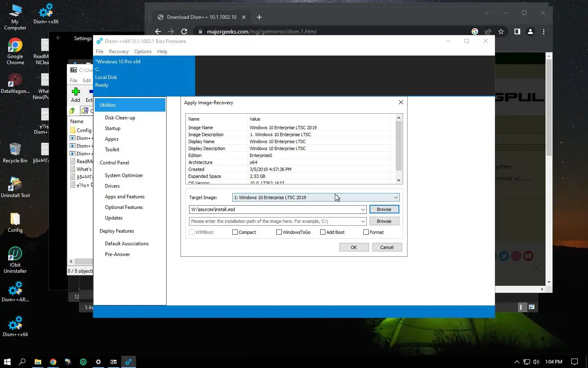This screenshot has width=588, height=368.
Task: Open the File menu in 7-Zip window
Action: [73, 81]
